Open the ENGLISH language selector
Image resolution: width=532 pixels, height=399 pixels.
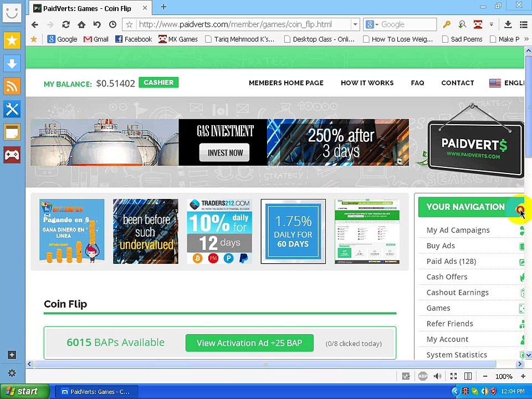coord(507,83)
